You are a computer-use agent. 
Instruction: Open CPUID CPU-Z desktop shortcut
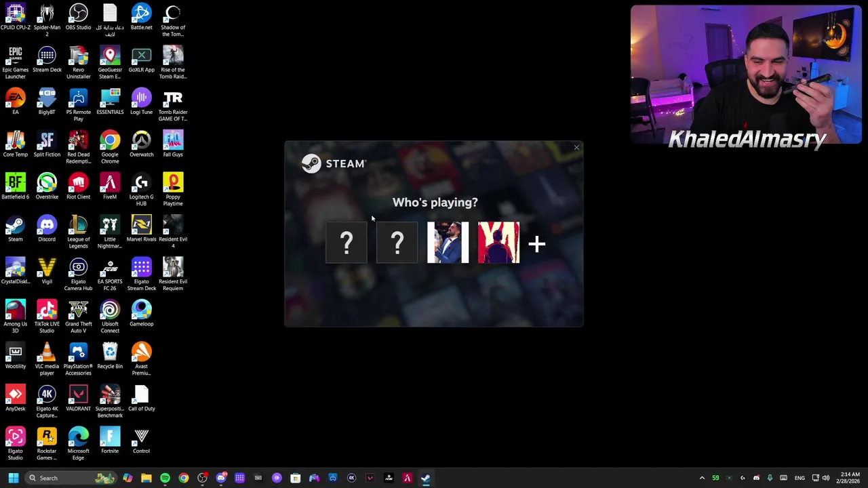tap(16, 17)
